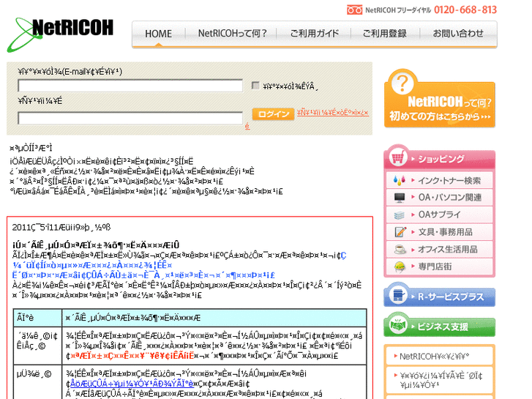Open 専門店街 category

coord(440,267)
